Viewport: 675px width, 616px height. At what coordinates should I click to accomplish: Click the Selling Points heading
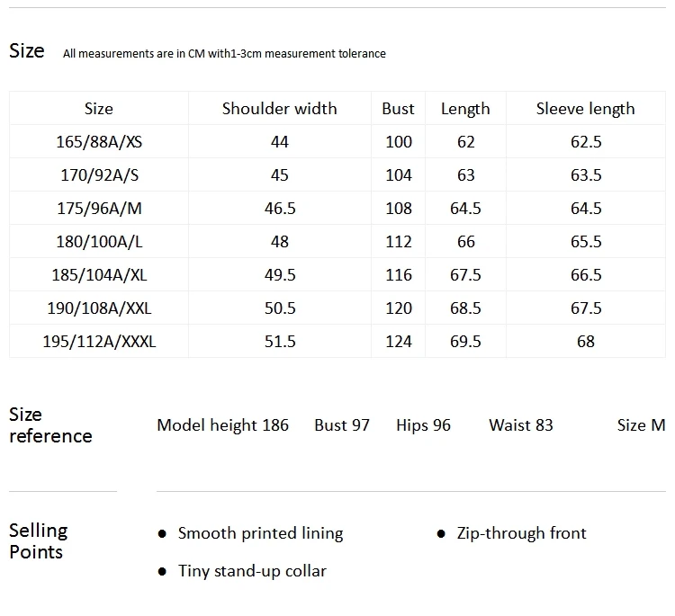[x=39, y=541]
